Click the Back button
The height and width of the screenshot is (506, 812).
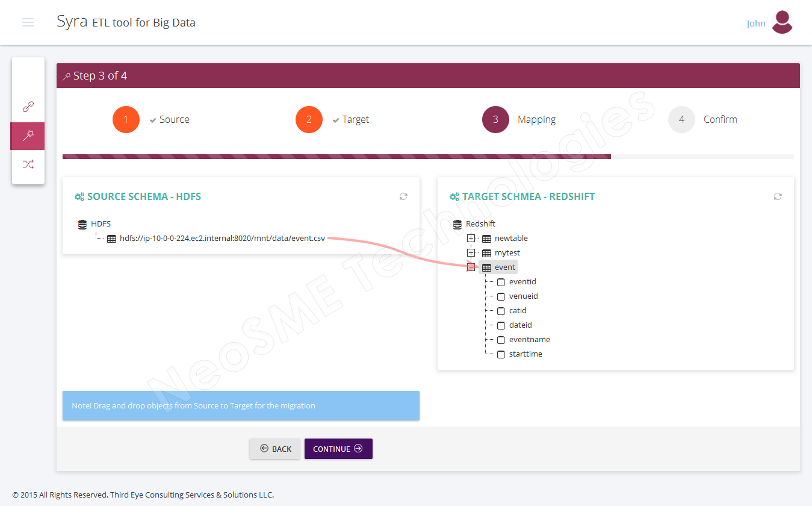coord(275,449)
